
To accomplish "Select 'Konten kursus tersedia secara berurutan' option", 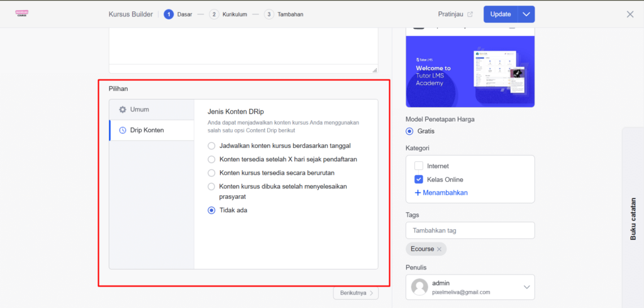I will (x=212, y=173).
